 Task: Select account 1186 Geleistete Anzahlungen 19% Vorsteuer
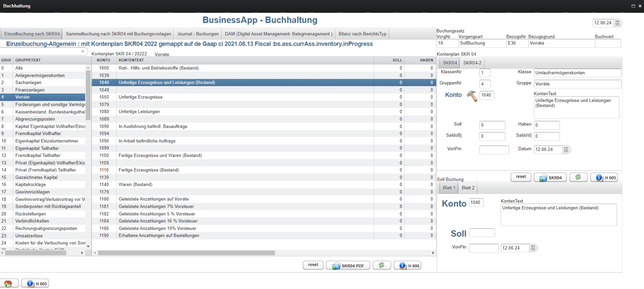pos(264,228)
